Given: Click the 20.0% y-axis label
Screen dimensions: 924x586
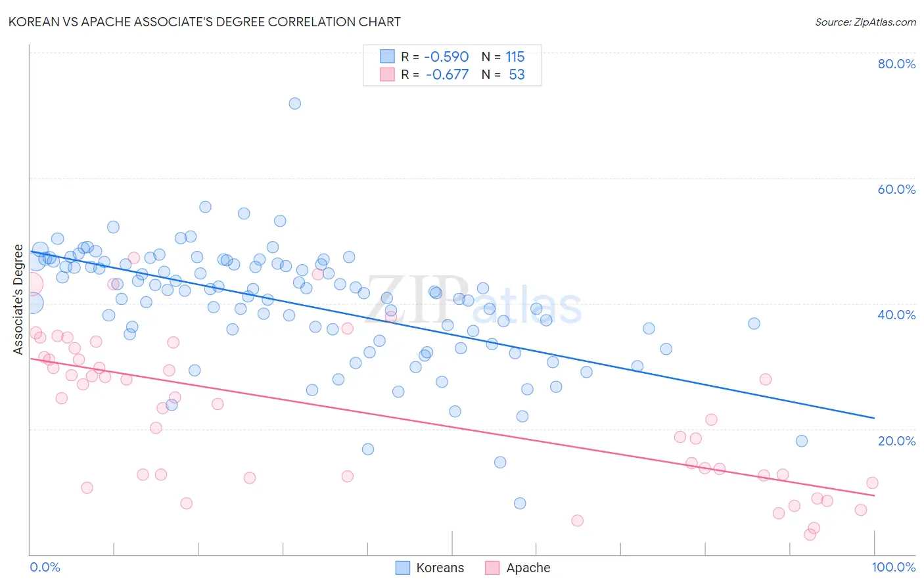Looking at the screenshot, I should click(x=896, y=441).
